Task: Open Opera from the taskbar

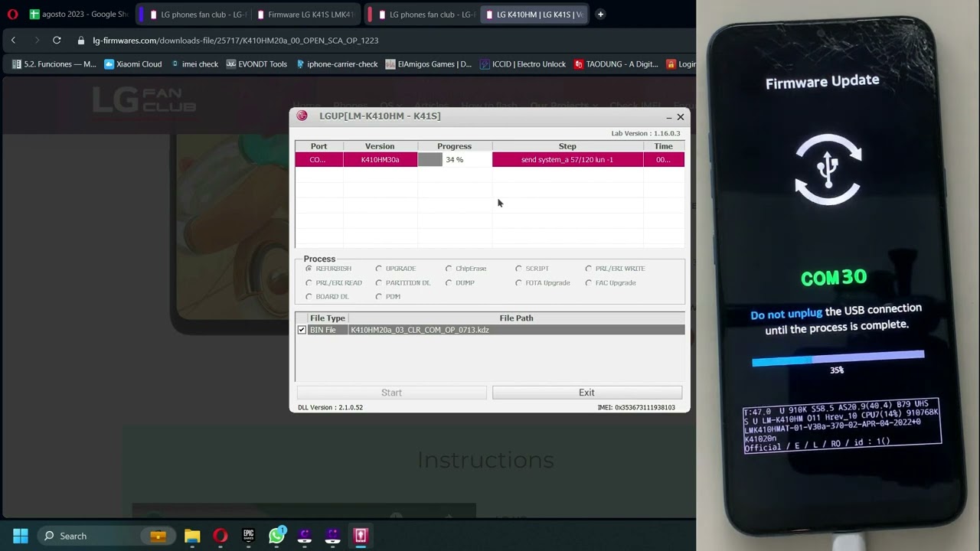Action: (220, 536)
